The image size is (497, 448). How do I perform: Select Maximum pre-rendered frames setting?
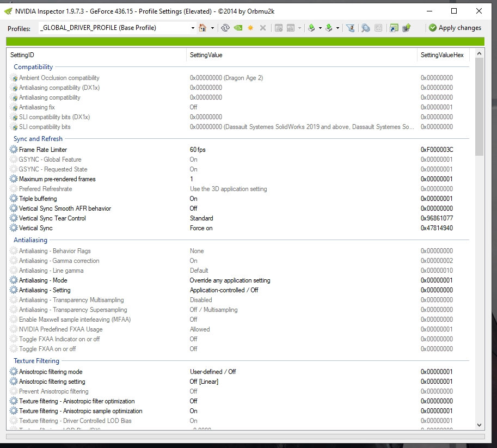pyautogui.click(x=57, y=179)
